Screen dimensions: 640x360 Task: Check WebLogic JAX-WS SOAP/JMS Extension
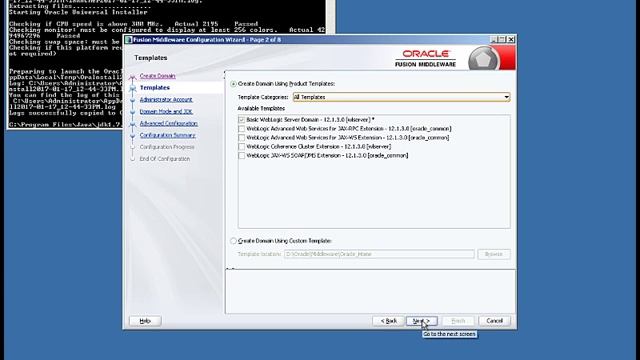[x=242, y=156]
